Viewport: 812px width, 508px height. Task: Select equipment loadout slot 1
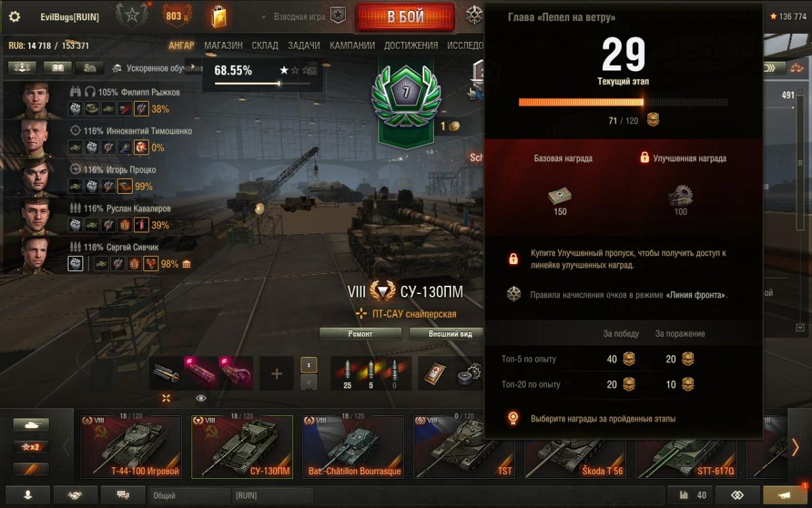(x=309, y=365)
